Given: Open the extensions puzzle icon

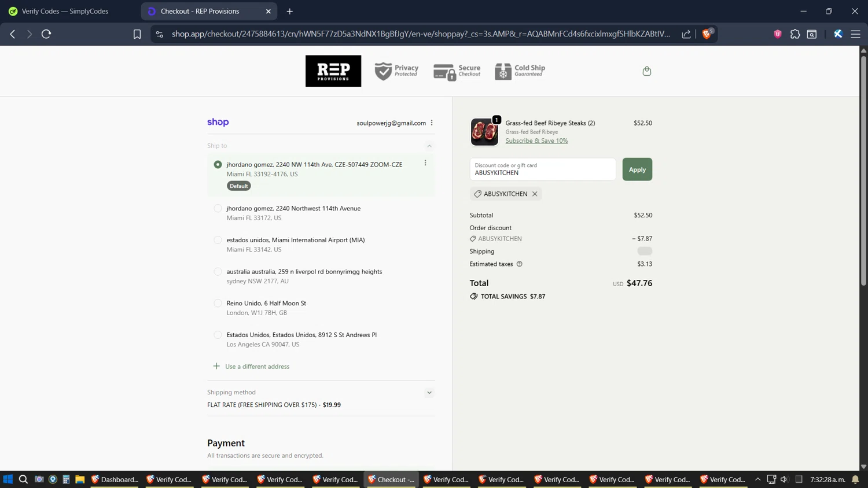Looking at the screenshot, I should coord(795,34).
